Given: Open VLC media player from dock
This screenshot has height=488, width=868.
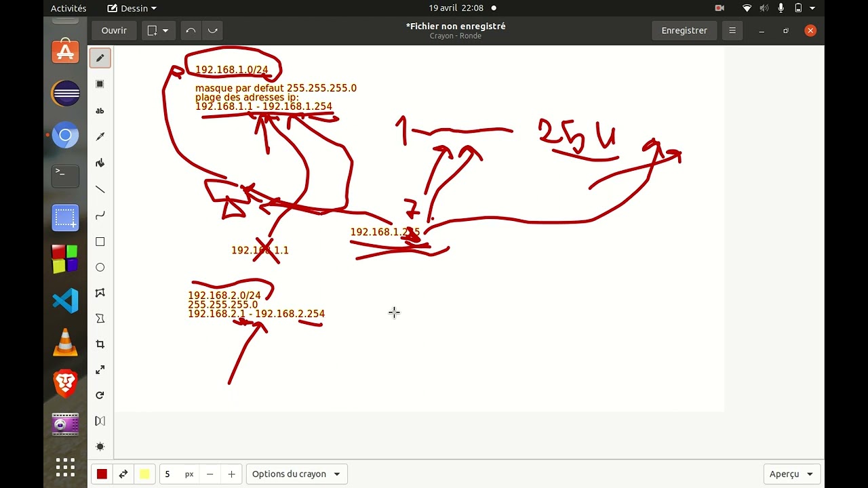Looking at the screenshot, I should coord(65,342).
